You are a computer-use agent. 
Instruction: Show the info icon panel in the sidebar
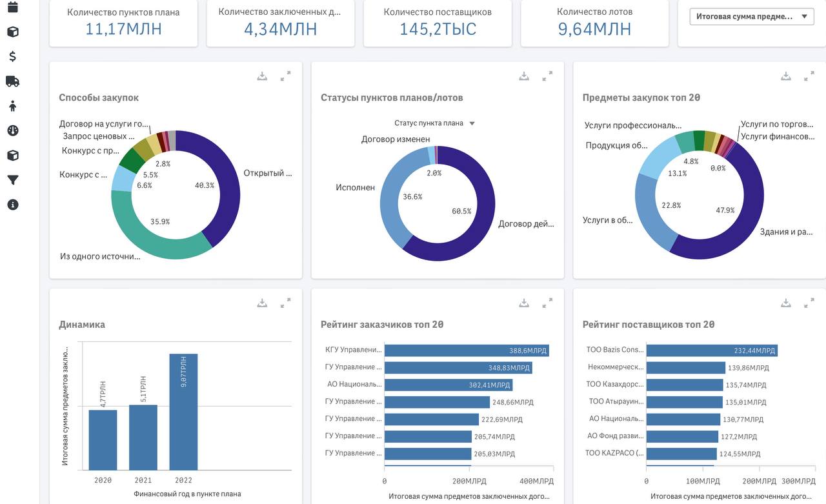click(12, 205)
